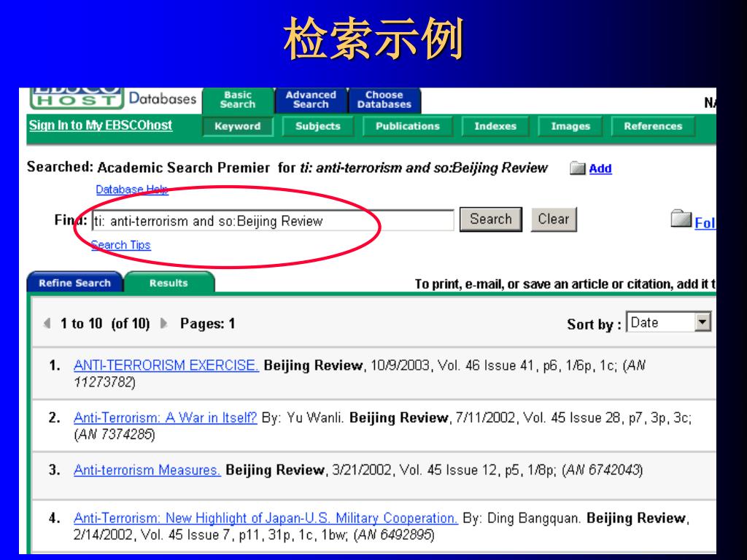The image size is (747, 560).
Task: Open Anti-Terrorism: A War in Itself? link
Action: pos(166,418)
